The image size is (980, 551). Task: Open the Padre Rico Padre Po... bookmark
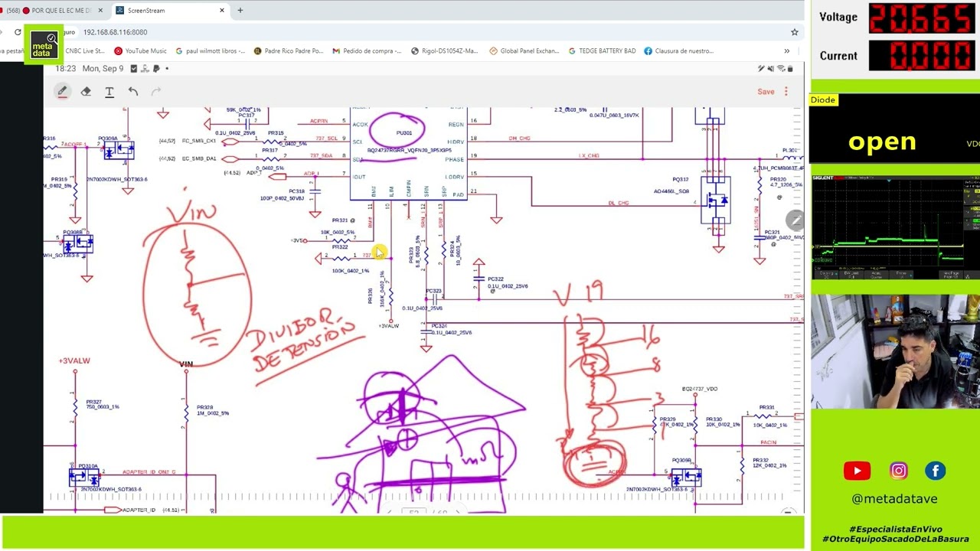coord(289,51)
